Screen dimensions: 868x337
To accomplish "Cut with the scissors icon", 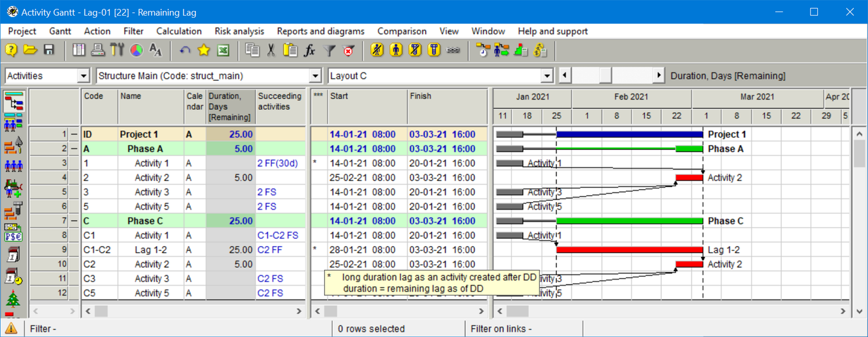I will [x=272, y=50].
